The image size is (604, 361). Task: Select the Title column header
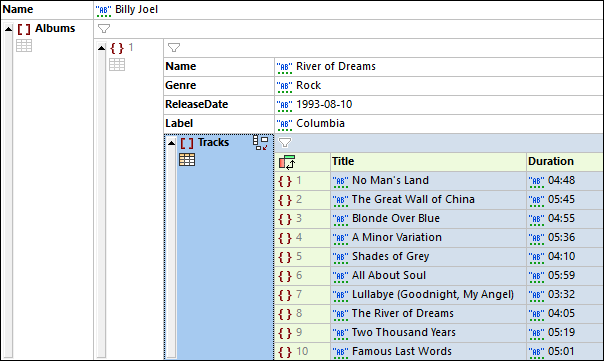click(428, 161)
